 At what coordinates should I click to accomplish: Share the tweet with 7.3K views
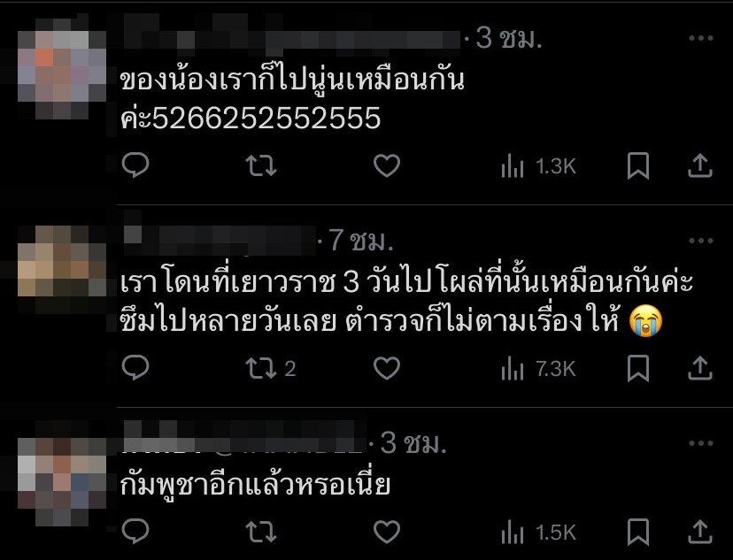(700, 368)
